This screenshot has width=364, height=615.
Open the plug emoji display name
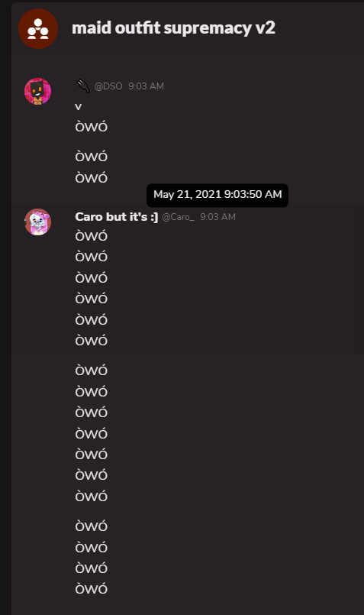click(83, 86)
